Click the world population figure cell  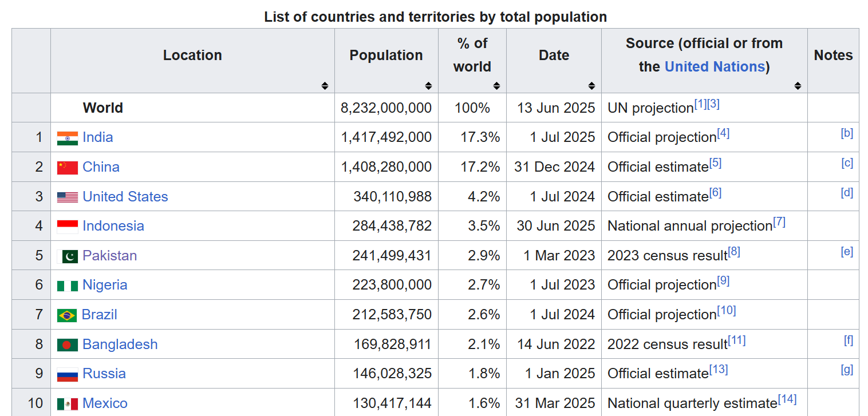(386, 108)
